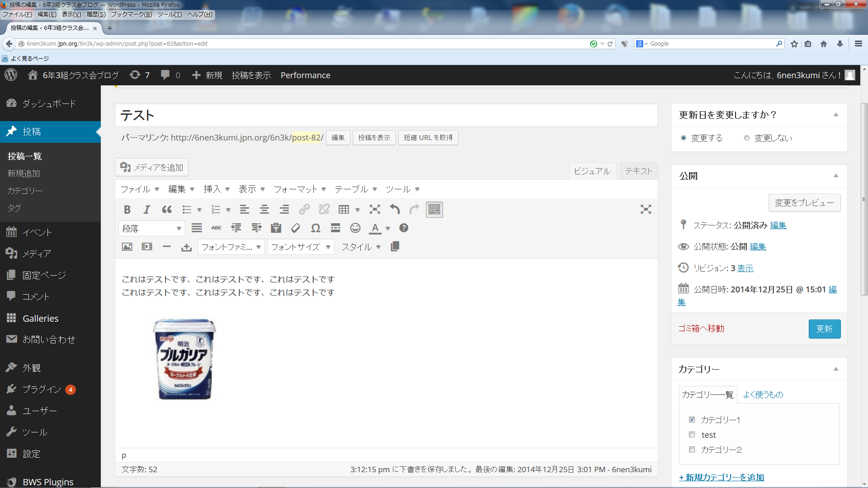Open Firefox ブックマーク menu
The height and width of the screenshot is (488, 868).
coord(132,14)
